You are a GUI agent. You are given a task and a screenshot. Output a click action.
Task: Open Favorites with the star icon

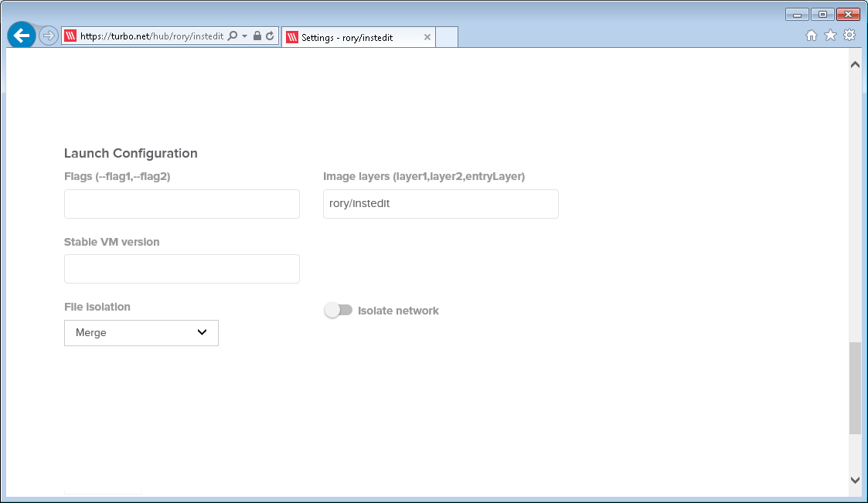829,35
